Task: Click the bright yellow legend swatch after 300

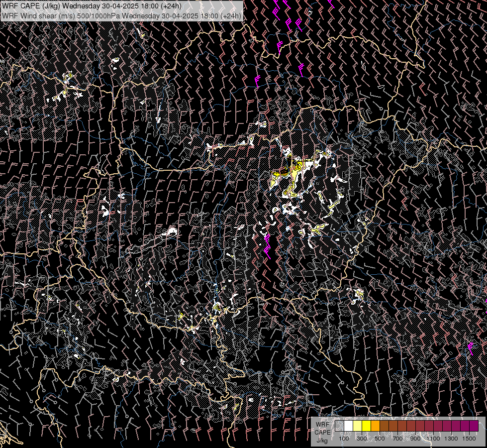Action: pos(367,426)
